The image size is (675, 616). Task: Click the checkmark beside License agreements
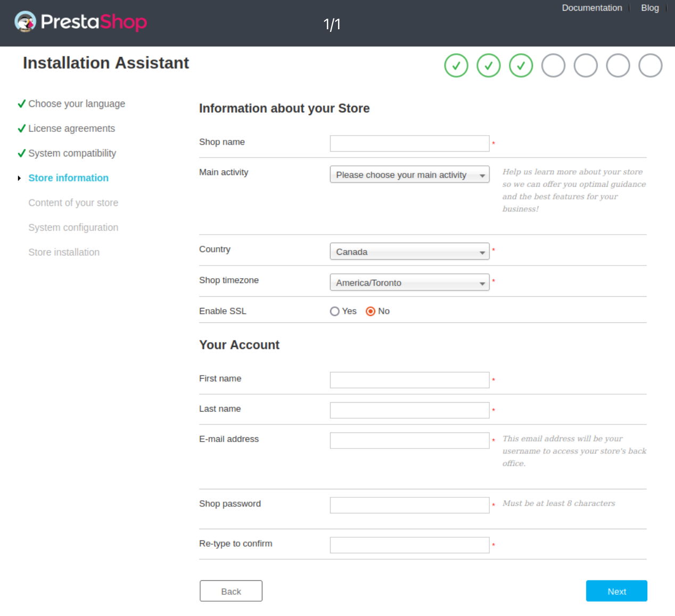click(22, 128)
